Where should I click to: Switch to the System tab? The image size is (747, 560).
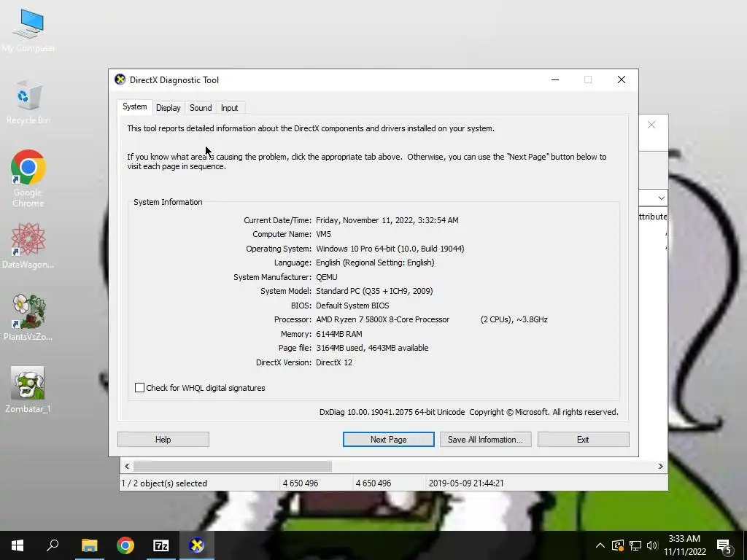tap(135, 106)
